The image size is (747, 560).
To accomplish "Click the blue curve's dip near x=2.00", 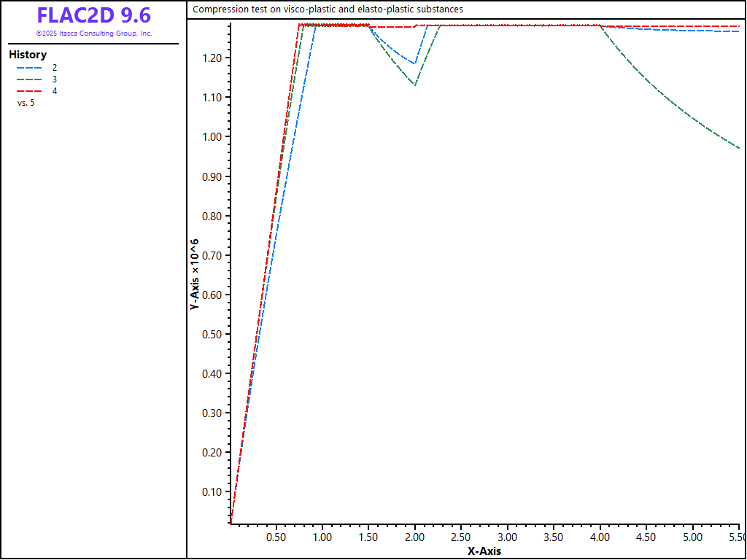I will click(415, 63).
